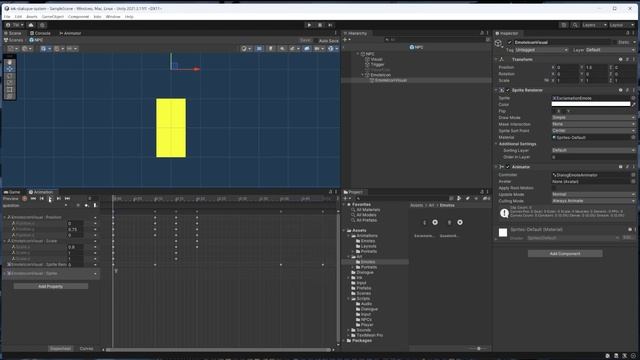Toggle scene lighting bulb icon
This screenshot has width=640, height=360.
point(270,49)
